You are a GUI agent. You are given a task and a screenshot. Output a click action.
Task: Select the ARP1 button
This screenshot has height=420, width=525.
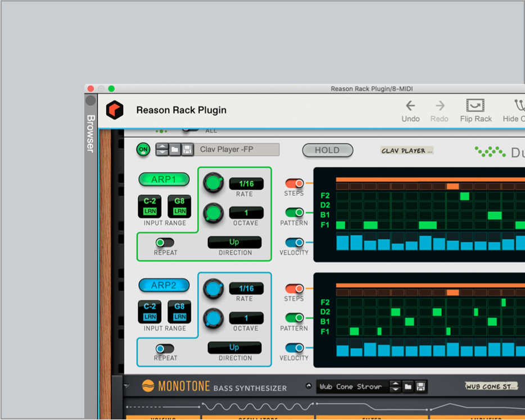[x=164, y=179]
